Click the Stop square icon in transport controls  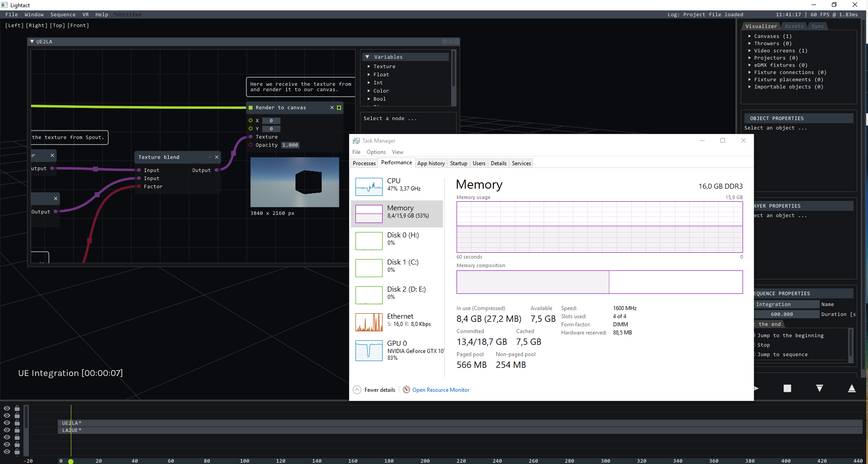[x=787, y=388]
